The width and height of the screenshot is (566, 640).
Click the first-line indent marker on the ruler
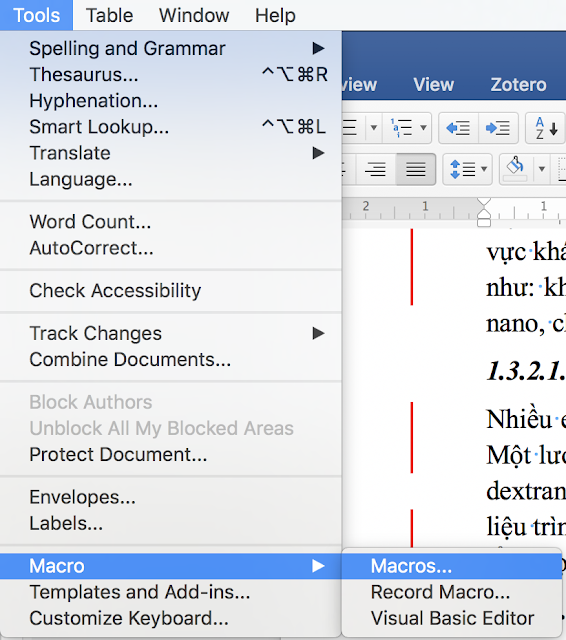[484, 202]
